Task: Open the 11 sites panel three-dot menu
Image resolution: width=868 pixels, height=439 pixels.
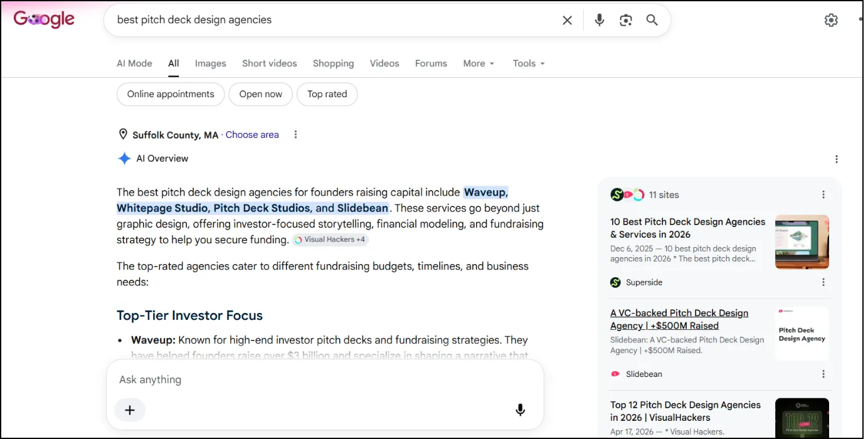Action: click(823, 194)
